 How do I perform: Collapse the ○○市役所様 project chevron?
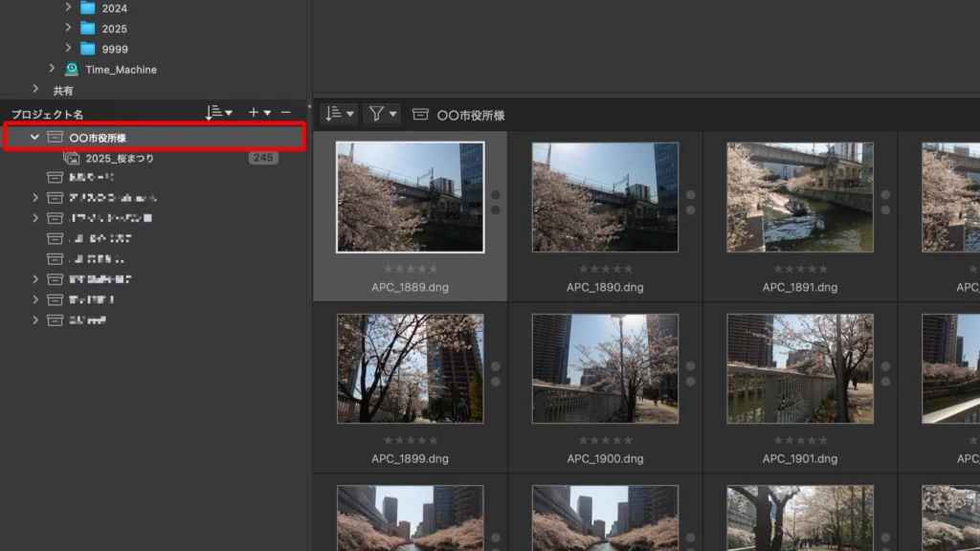[x=34, y=138]
